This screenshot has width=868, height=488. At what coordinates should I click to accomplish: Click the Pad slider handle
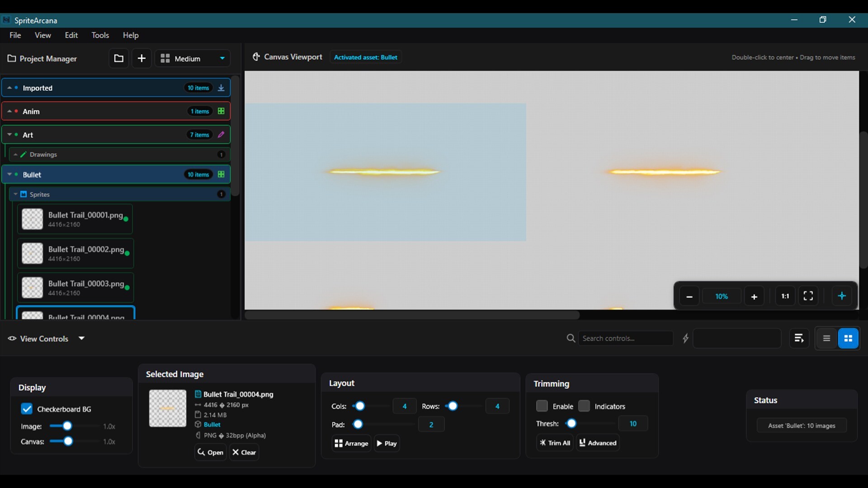[358, 424]
